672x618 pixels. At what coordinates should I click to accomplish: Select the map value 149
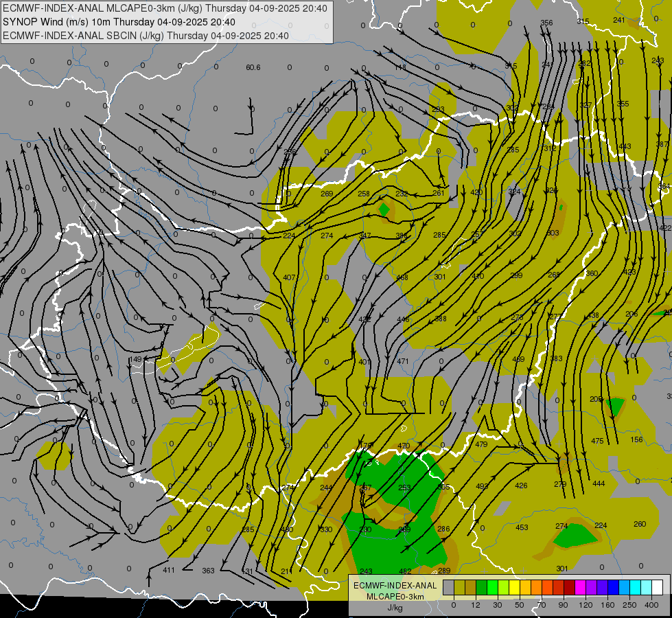(x=136, y=359)
